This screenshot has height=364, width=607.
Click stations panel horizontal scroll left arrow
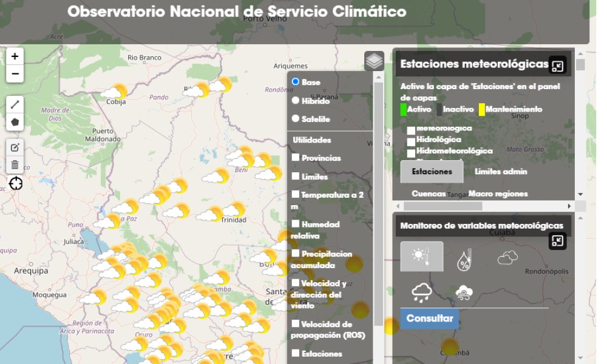pyautogui.click(x=398, y=206)
